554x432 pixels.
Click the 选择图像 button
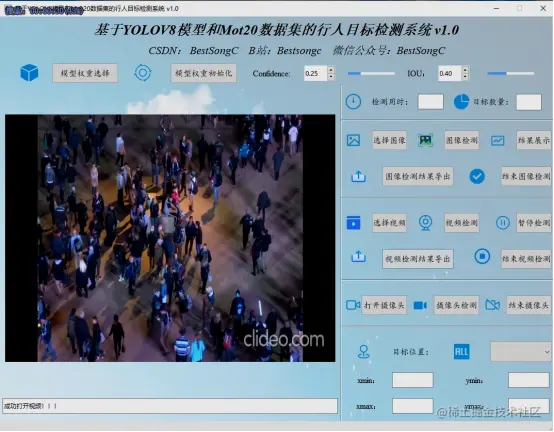pyautogui.click(x=389, y=140)
